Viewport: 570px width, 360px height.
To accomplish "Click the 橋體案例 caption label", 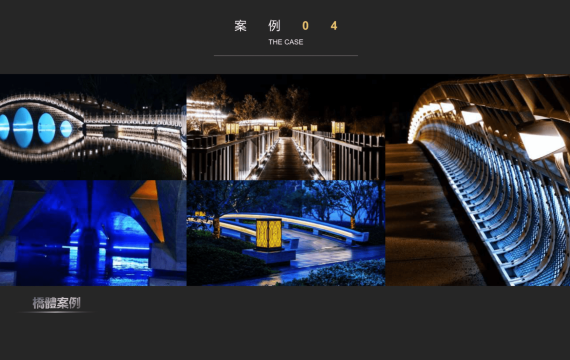I will [56, 303].
